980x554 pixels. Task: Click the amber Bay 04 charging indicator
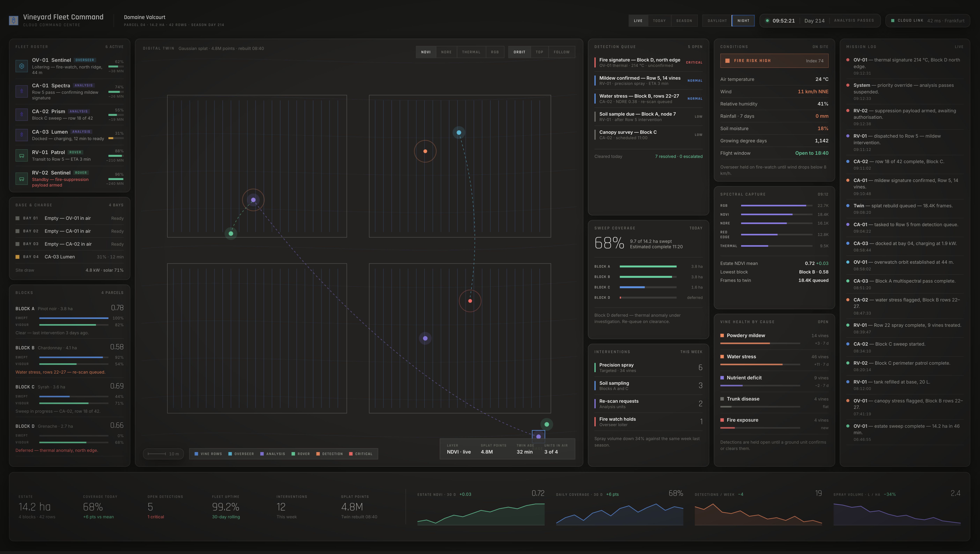point(17,257)
